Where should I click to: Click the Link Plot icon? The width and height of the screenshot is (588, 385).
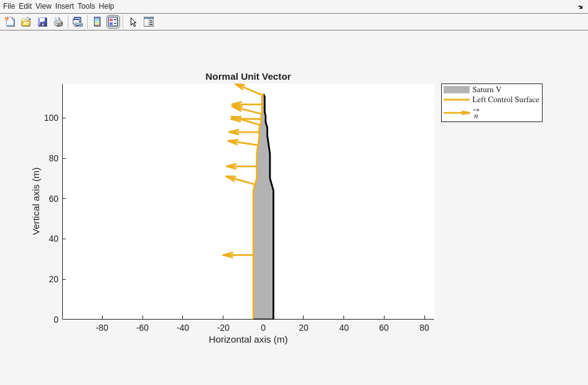(x=77, y=22)
